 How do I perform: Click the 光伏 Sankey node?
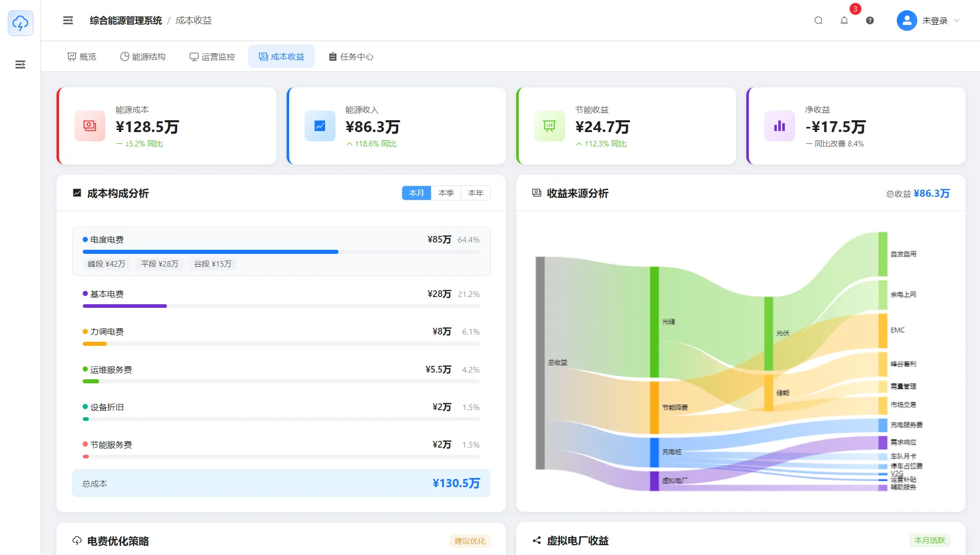[768, 334]
